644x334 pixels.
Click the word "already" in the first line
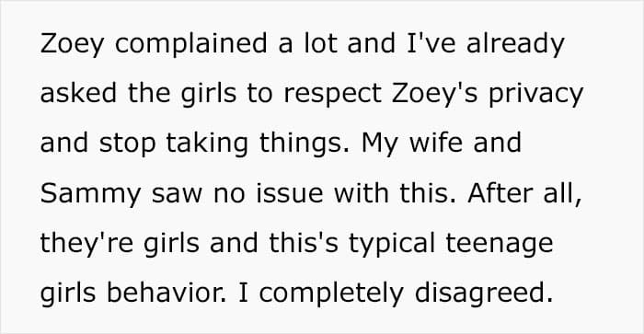pyautogui.click(x=515, y=44)
